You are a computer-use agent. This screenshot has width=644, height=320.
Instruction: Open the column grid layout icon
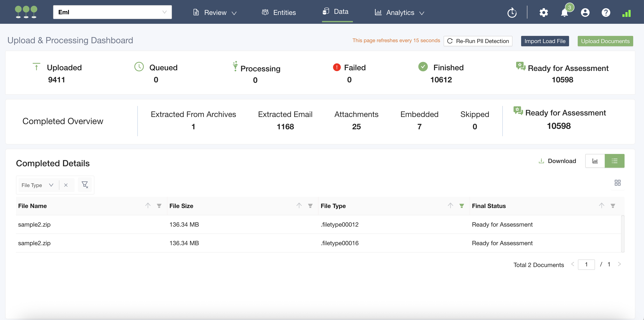point(617,182)
